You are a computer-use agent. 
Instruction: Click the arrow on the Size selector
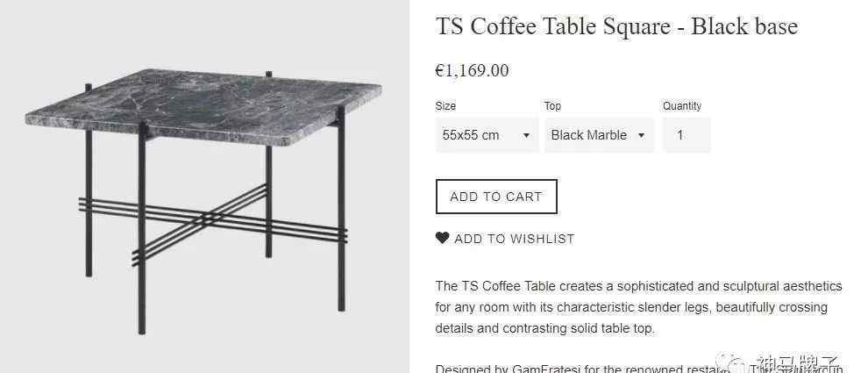tap(526, 136)
